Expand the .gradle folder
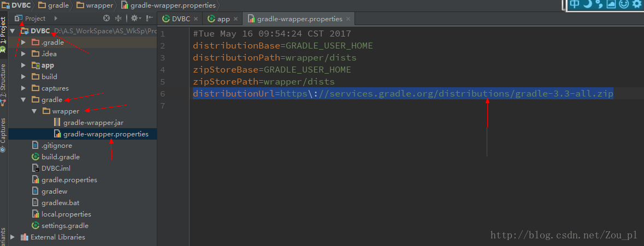 [23, 42]
